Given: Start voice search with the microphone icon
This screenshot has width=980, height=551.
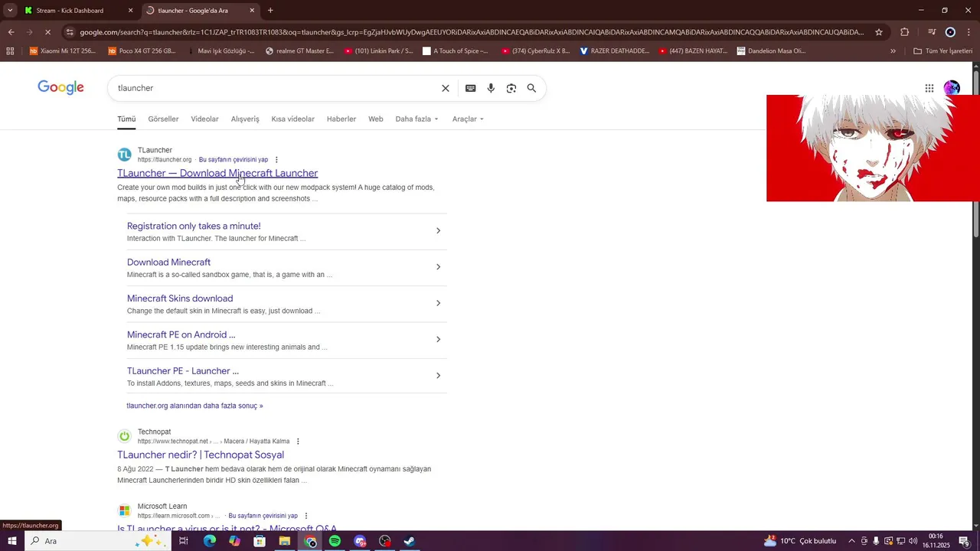Looking at the screenshot, I should coord(491,88).
